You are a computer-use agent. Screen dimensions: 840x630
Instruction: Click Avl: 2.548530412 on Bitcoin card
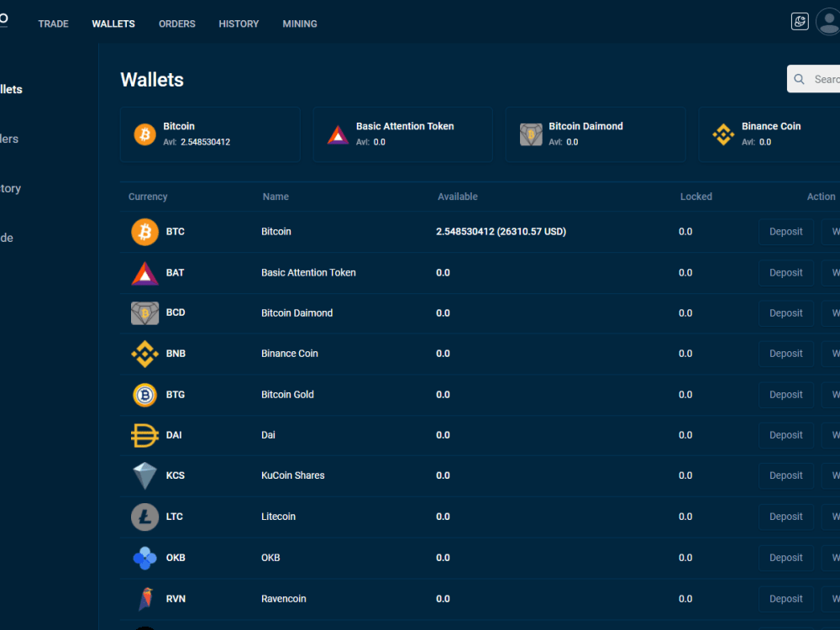(197, 142)
